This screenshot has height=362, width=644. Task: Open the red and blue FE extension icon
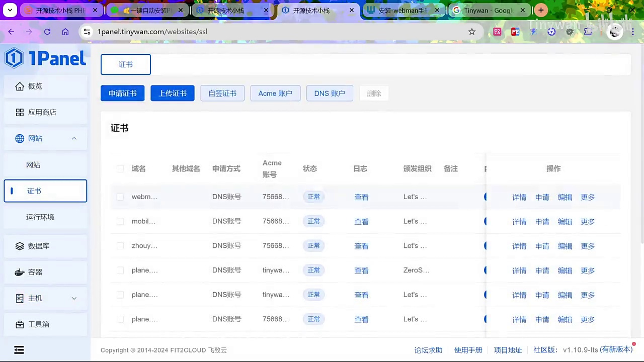[515, 32]
